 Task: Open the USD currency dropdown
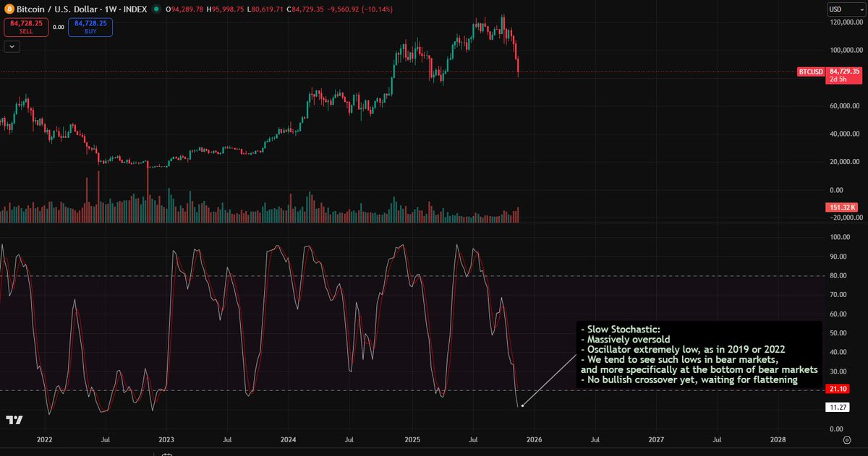pos(844,9)
